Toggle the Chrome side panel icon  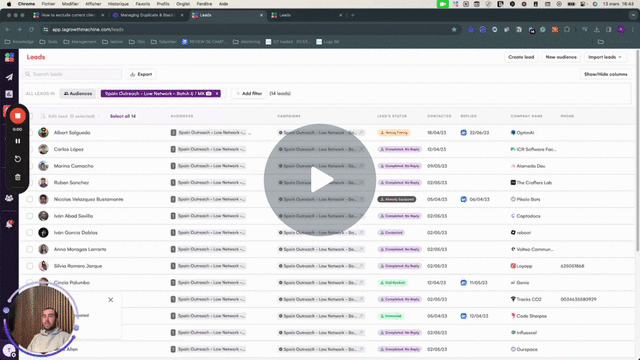(x=609, y=29)
